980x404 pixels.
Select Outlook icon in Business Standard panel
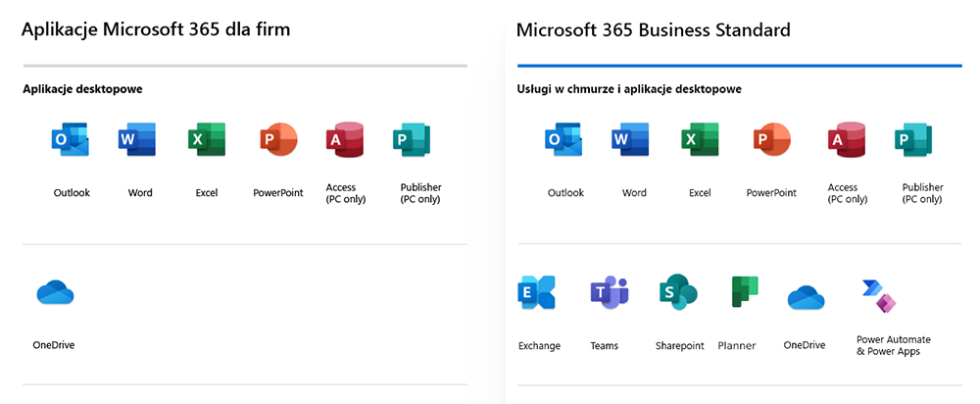click(564, 139)
